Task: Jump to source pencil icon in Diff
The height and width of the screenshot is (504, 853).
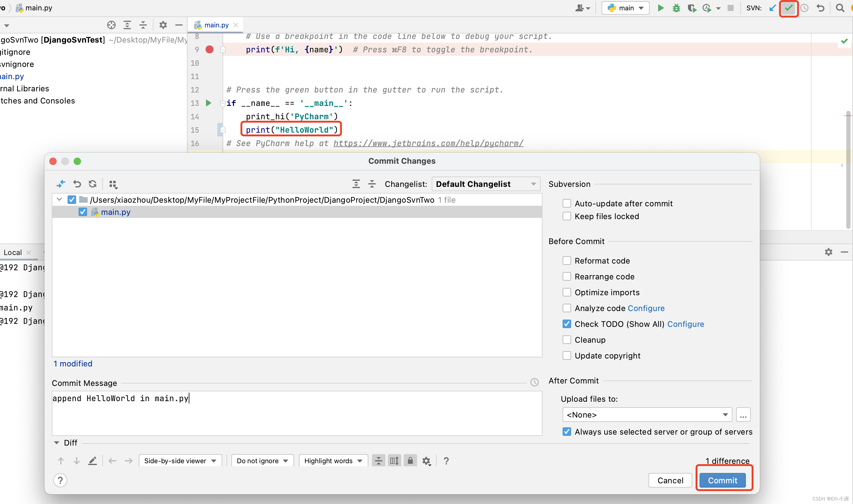Action: click(x=93, y=460)
